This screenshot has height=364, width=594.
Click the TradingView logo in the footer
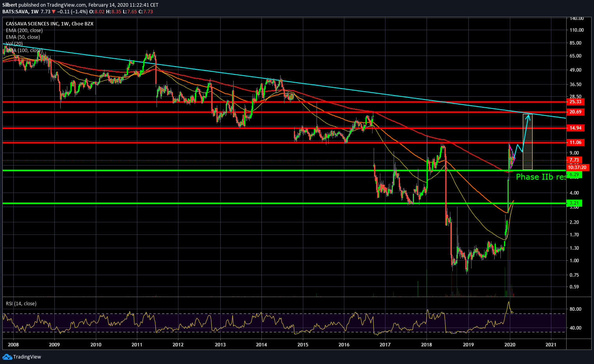point(22,357)
